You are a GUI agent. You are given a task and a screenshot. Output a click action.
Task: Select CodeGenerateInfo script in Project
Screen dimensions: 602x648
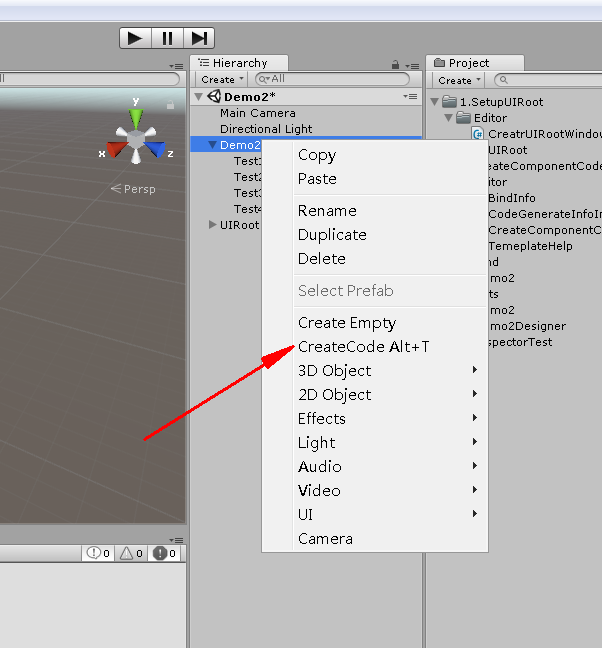(545, 214)
